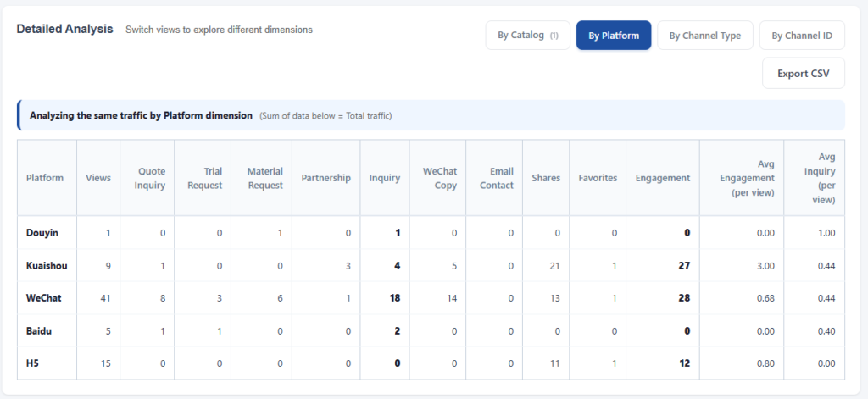Image resolution: width=868 pixels, height=399 pixels.
Task: Select the Douyin platform row
Action: click(431, 233)
